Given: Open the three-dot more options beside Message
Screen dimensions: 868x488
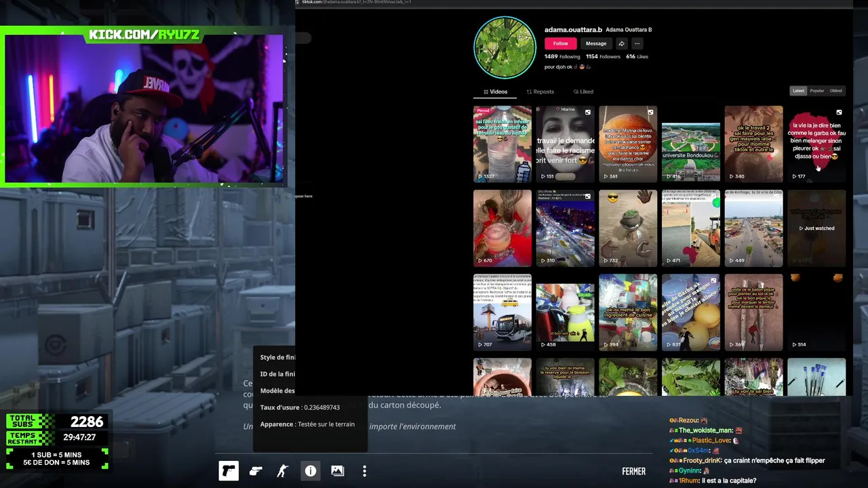Looking at the screenshot, I should tap(637, 43).
